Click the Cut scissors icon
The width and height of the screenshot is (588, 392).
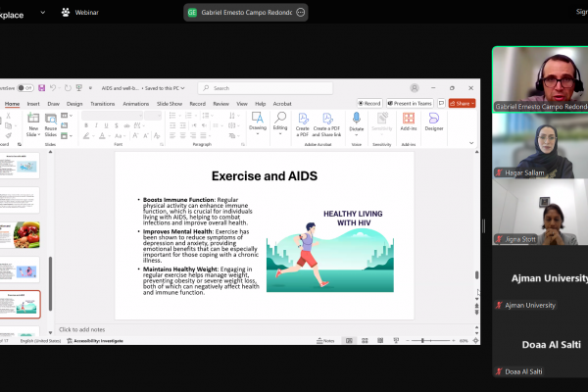pyautogui.click(x=8, y=116)
